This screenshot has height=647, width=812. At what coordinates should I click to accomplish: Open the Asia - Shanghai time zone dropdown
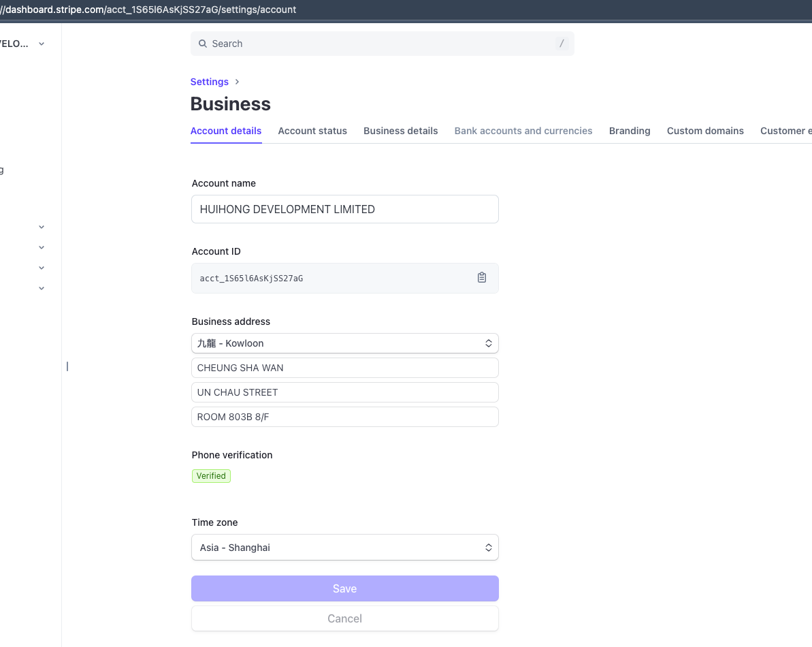coord(345,548)
